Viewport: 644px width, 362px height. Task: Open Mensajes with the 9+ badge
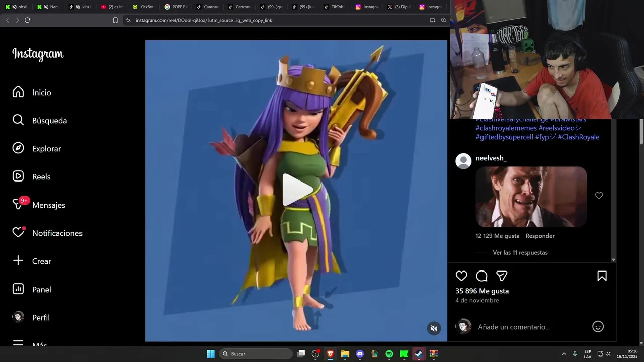(x=39, y=205)
